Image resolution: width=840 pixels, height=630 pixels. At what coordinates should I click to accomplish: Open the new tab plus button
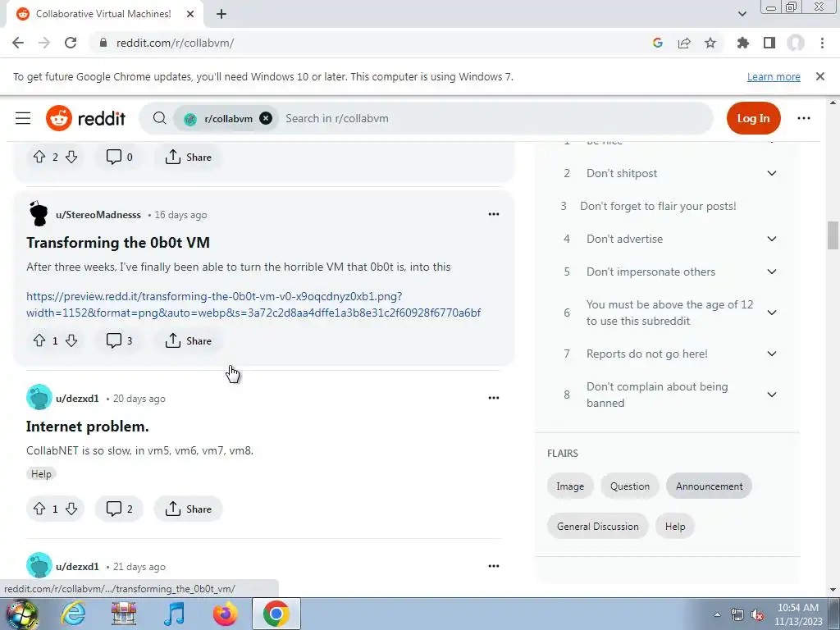tap(221, 14)
